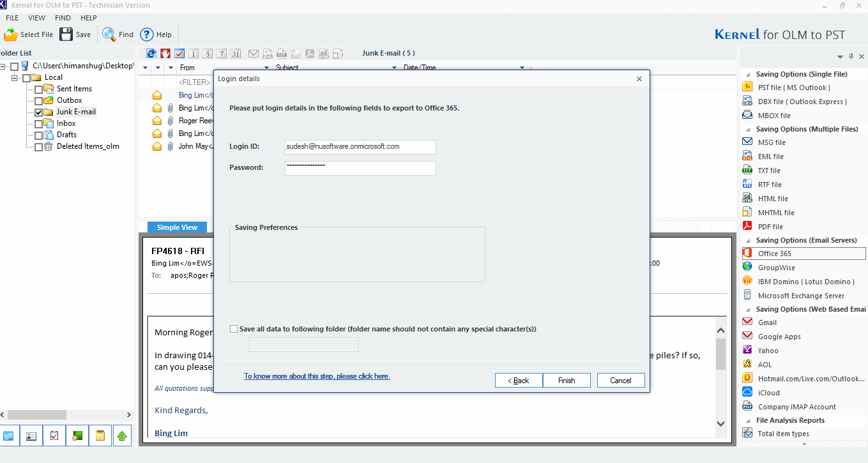Click the envelope MSG export icon in toolbar
The width and height of the screenshot is (868, 463).
click(254, 54)
